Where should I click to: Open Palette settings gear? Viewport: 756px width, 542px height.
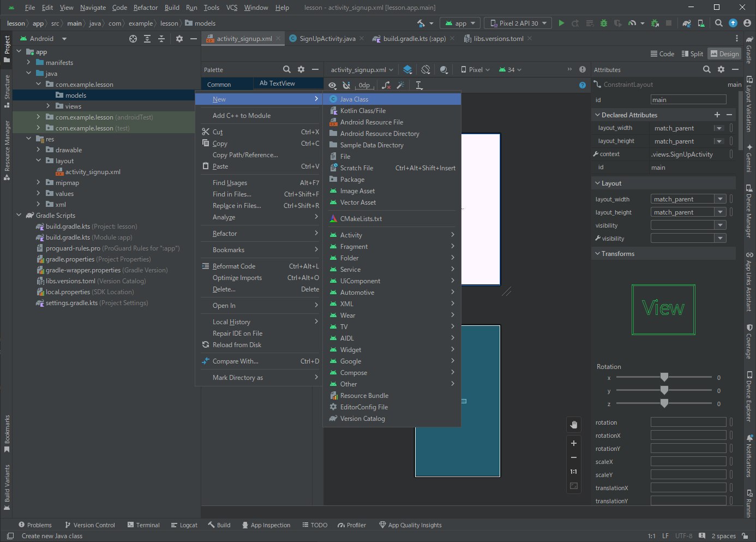point(301,69)
